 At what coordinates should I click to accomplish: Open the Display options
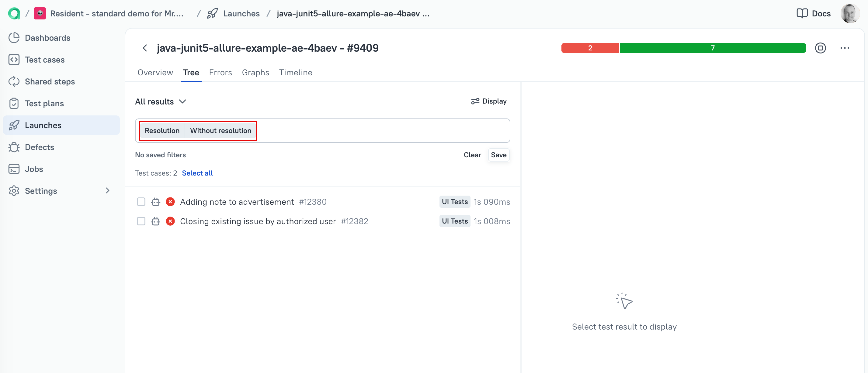tap(488, 101)
